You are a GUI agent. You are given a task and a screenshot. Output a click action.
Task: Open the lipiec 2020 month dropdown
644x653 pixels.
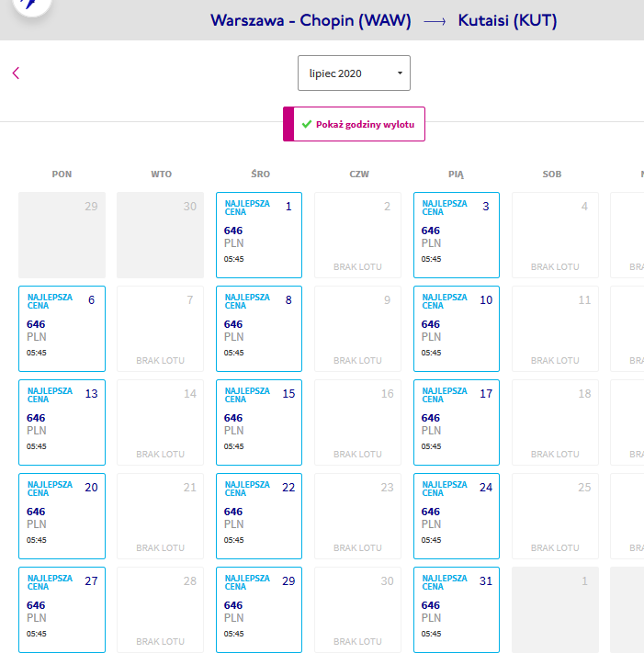click(354, 73)
